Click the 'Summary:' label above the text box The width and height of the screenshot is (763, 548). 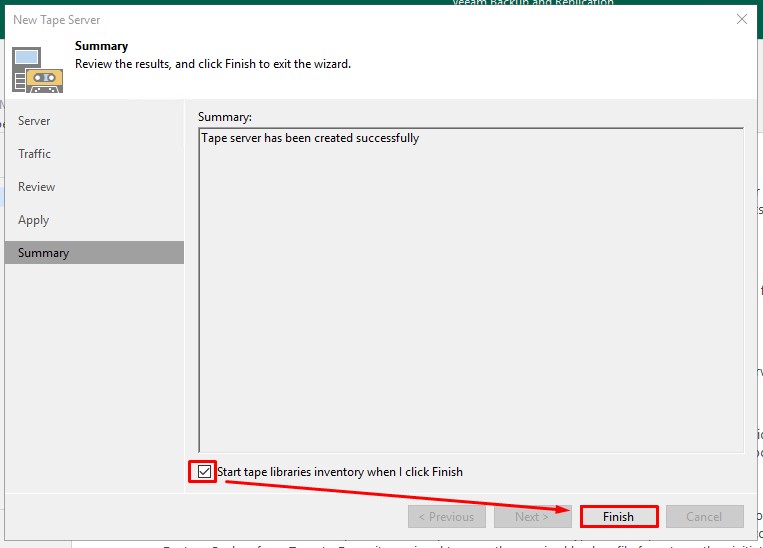coord(225,117)
